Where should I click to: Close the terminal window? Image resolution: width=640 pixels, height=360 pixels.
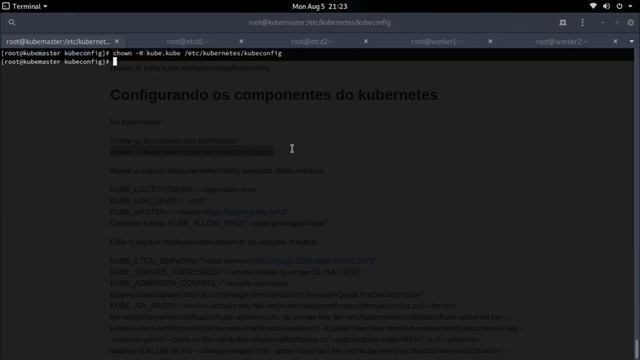point(631,22)
